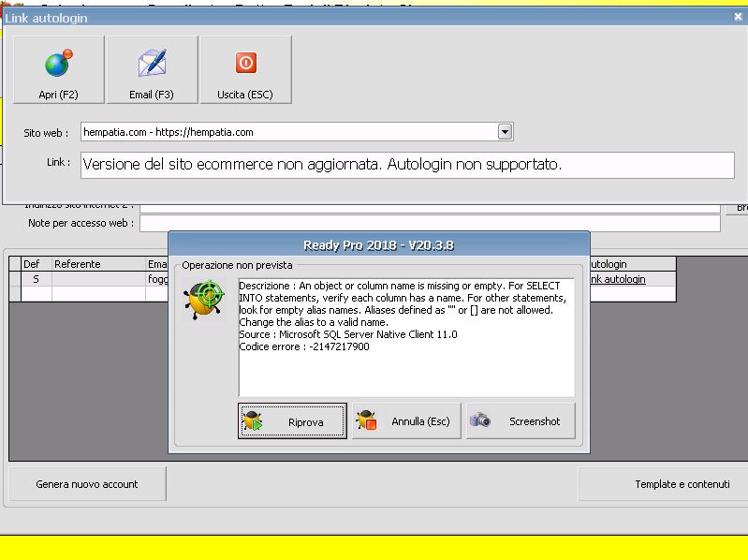The height and width of the screenshot is (560, 748).
Task: Click the Codice errore : -2147217900 line
Action: [304, 346]
